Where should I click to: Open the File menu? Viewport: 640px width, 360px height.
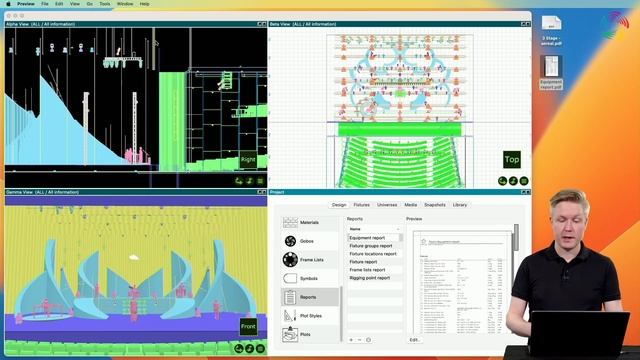pyautogui.click(x=45, y=4)
